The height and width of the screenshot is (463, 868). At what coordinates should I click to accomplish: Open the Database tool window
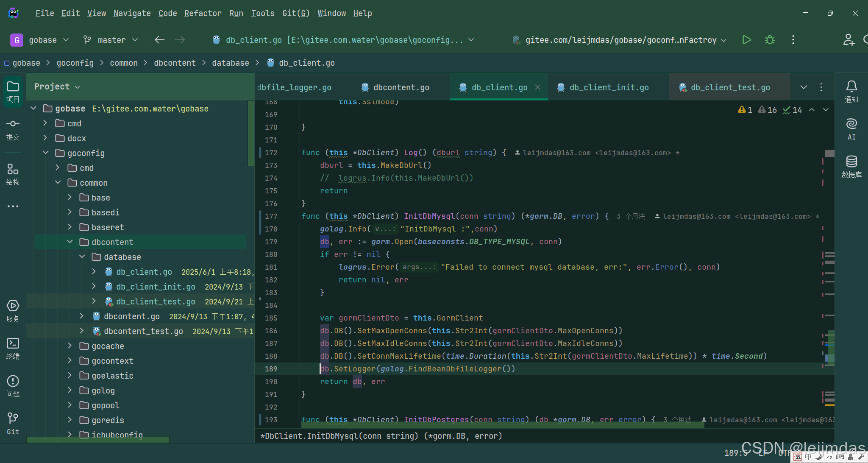(x=851, y=167)
